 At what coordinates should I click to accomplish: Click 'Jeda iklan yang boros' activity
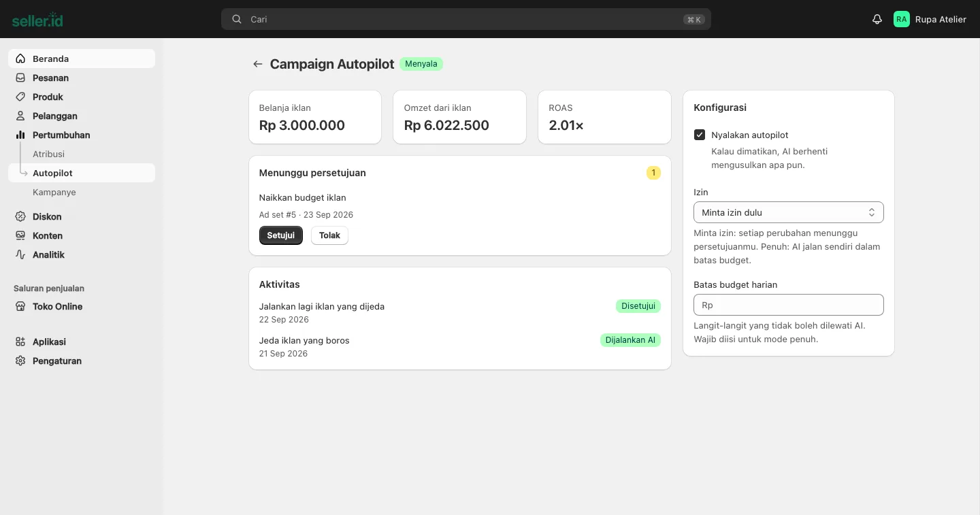(x=304, y=340)
